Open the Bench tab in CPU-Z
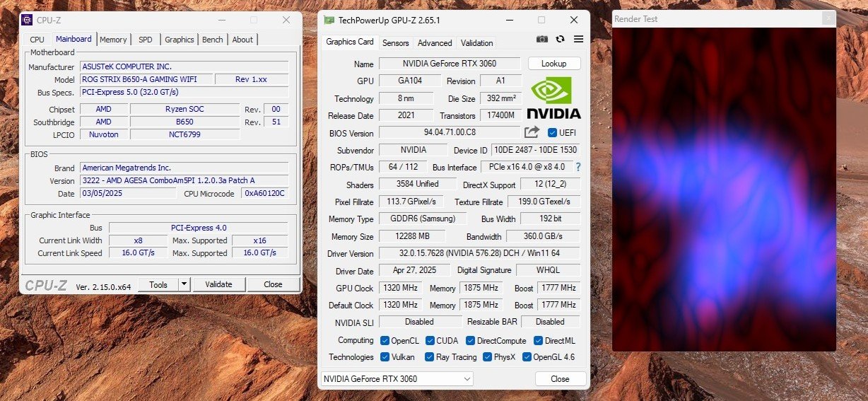Viewport: 868px width, 401px height. coord(212,40)
